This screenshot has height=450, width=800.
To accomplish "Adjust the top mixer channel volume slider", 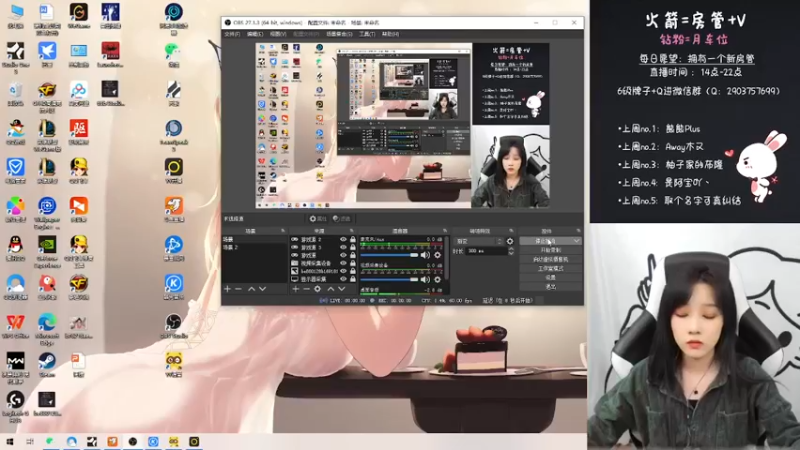I will 390,255.
